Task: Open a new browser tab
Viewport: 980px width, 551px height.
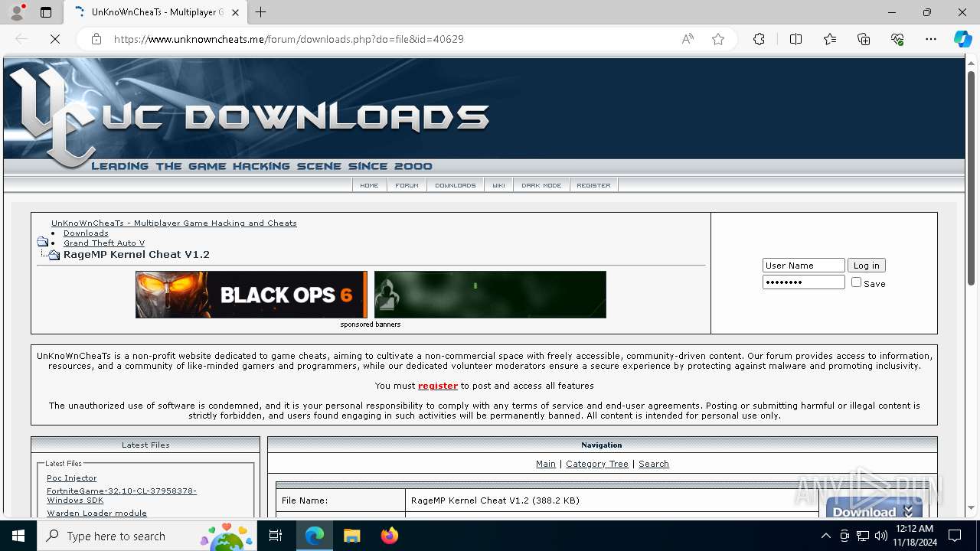Action: click(261, 12)
